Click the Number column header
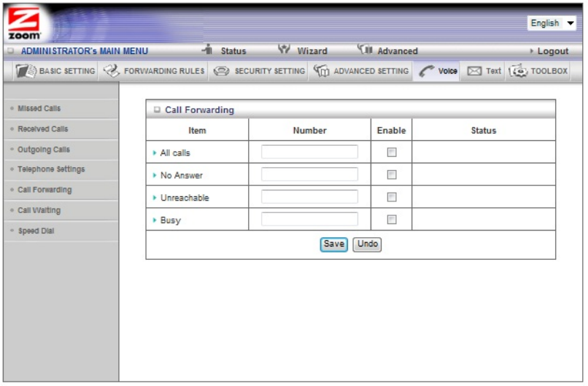 pos(310,131)
